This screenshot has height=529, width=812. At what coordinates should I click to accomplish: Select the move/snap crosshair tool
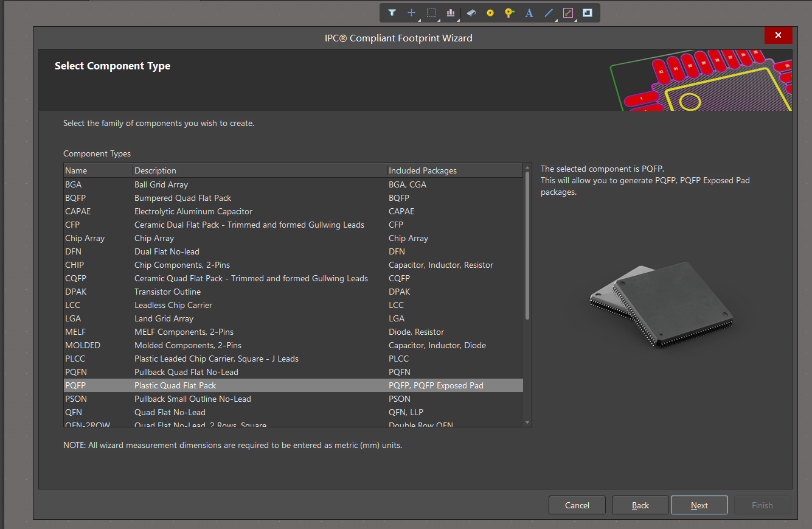click(x=412, y=13)
